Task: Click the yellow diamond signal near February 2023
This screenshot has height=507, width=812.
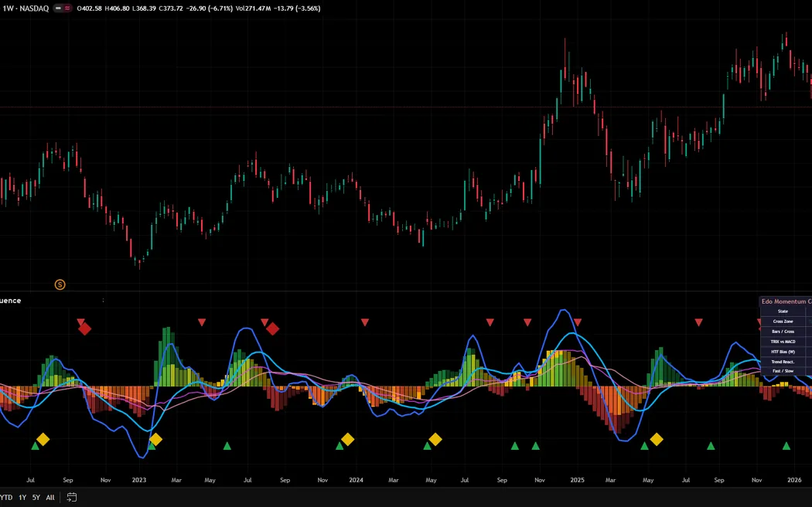Action: point(156,439)
